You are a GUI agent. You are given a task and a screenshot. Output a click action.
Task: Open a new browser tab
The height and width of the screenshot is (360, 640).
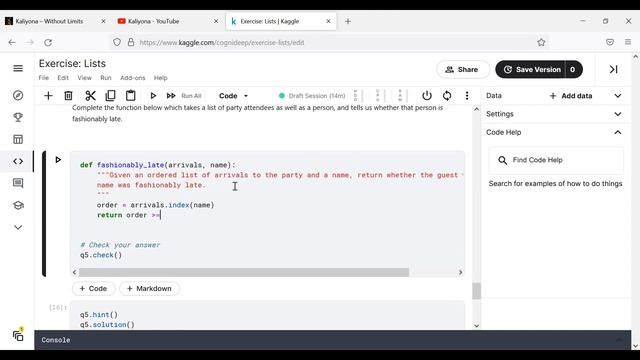348,21
